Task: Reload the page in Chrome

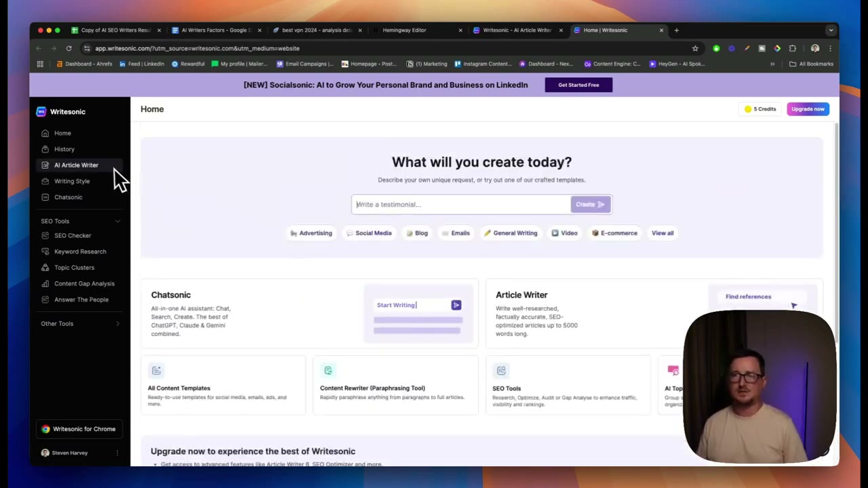Action: 68,49
